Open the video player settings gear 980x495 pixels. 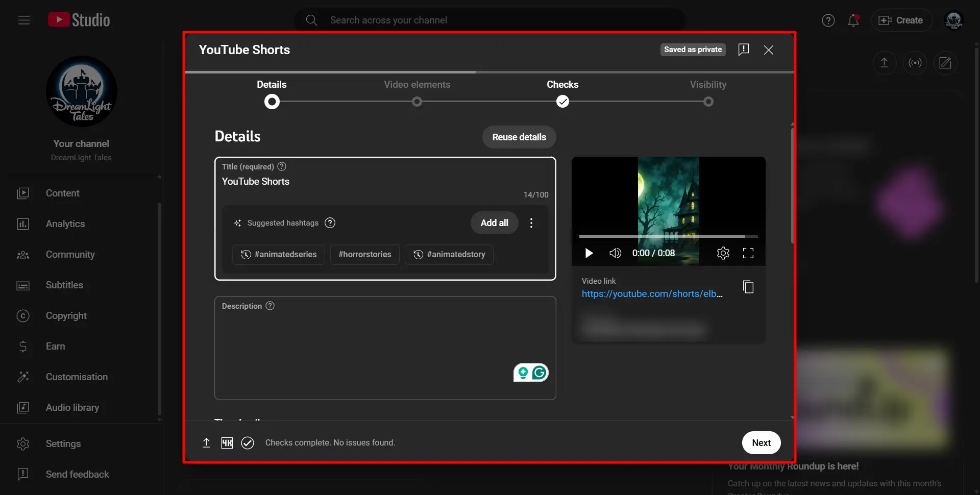723,253
